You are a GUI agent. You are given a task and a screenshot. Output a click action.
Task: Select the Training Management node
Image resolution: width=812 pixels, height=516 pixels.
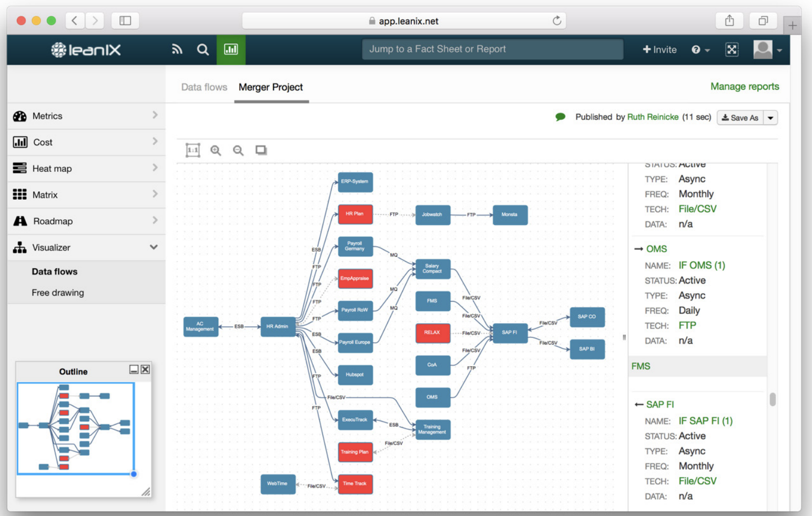pos(432,429)
